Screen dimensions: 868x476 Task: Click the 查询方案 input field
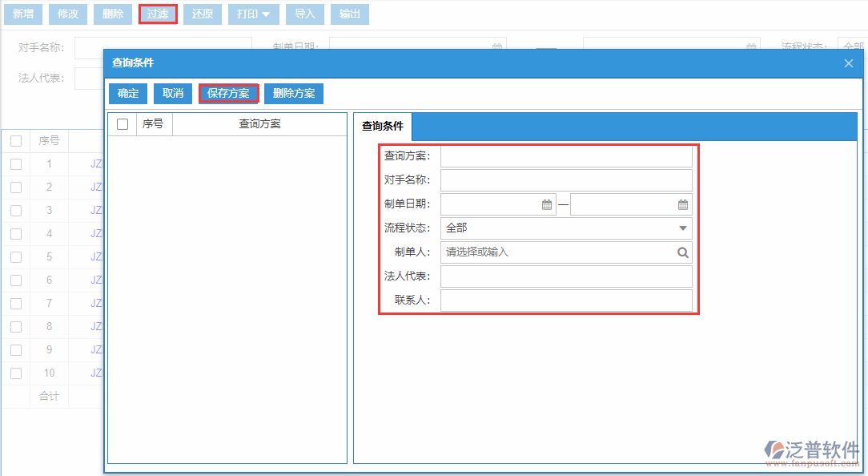[x=566, y=155]
